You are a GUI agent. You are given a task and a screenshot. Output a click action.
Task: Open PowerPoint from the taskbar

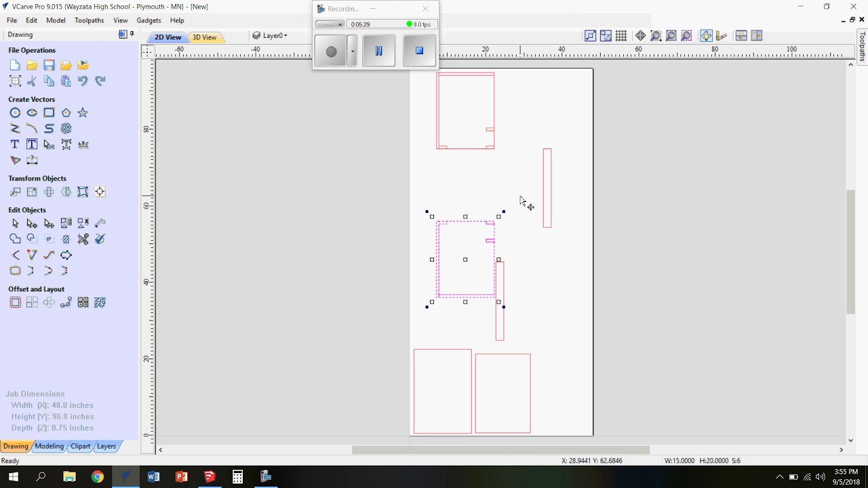pyautogui.click(x=182, y=477)
